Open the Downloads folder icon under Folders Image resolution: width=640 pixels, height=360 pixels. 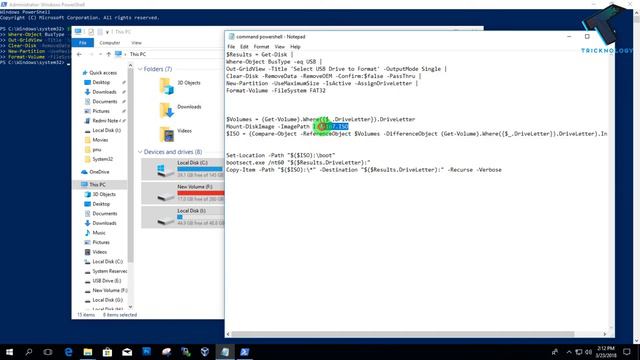tap(167, 110)
